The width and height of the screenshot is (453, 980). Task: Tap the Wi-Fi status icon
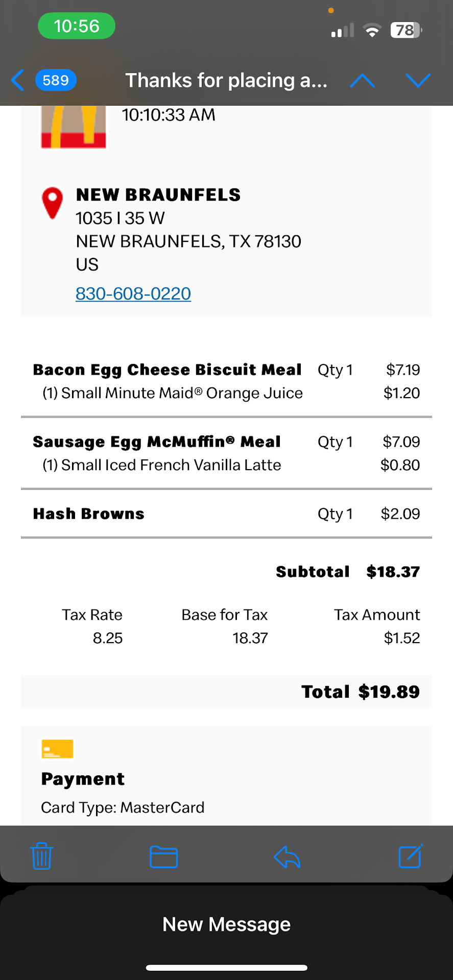(x=372, y=31)
